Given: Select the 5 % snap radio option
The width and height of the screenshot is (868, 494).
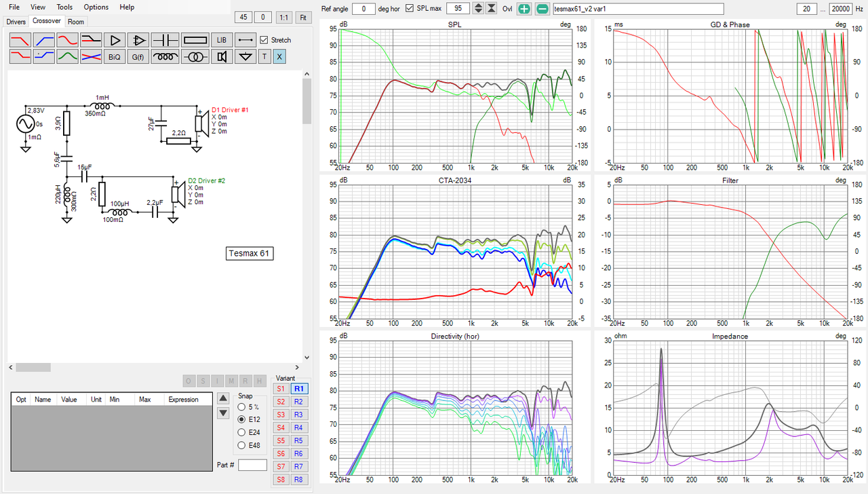Looking at the screenshot, I should pyautogui.click(x=242, y=406).
